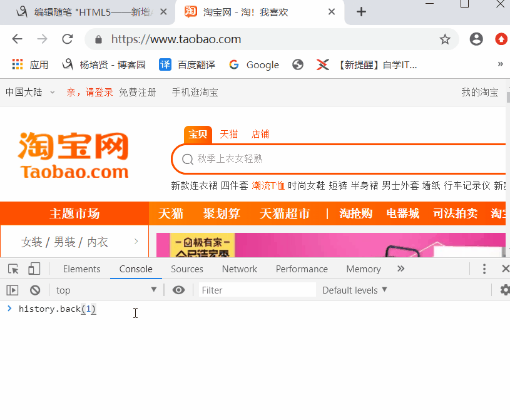Click the 亲，请登录 login link
510x420 pixels.
point(89,93)
